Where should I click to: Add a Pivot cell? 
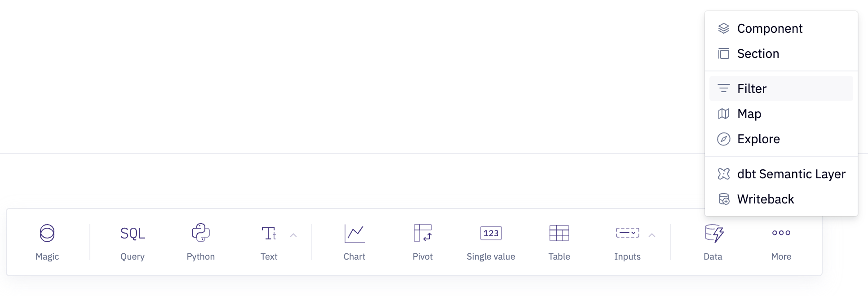point(423,234)
